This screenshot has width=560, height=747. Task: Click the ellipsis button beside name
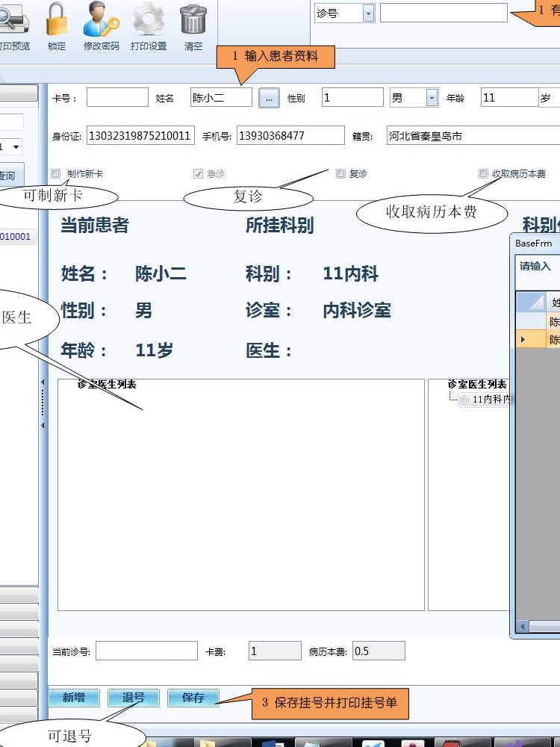point(269,98)
